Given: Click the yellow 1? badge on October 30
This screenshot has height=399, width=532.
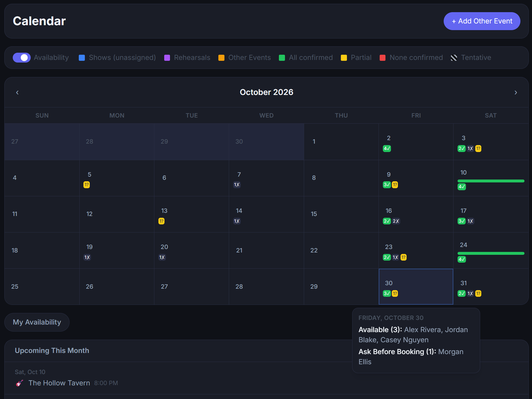Looking at the screenshot, I should 395,294.
